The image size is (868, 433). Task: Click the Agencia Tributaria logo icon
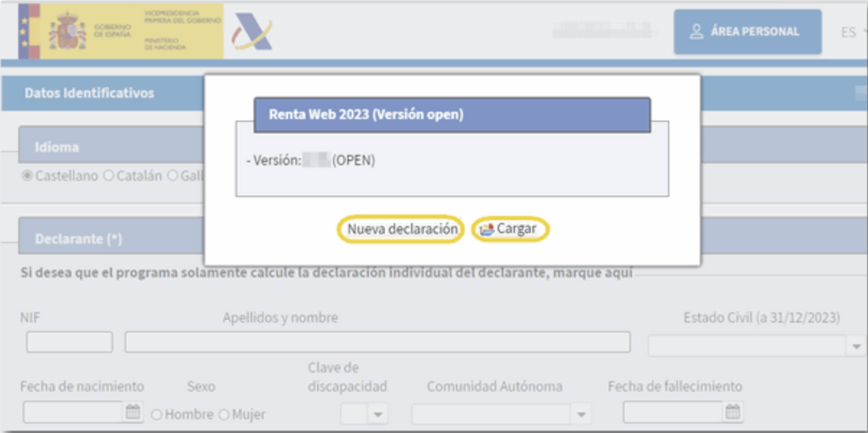click(x=251, y=32)
